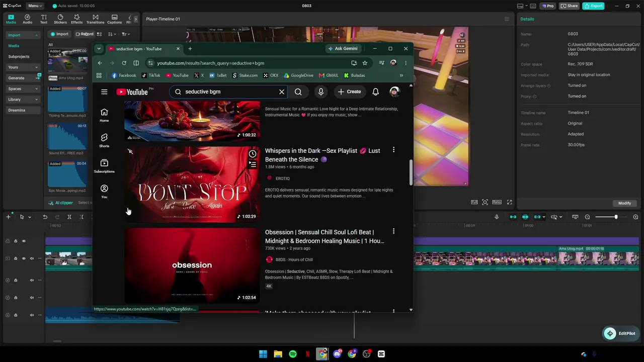The height and width of the screenshot is (362, 644).
Task: Open the media sort dropdown
Action: 112,34
